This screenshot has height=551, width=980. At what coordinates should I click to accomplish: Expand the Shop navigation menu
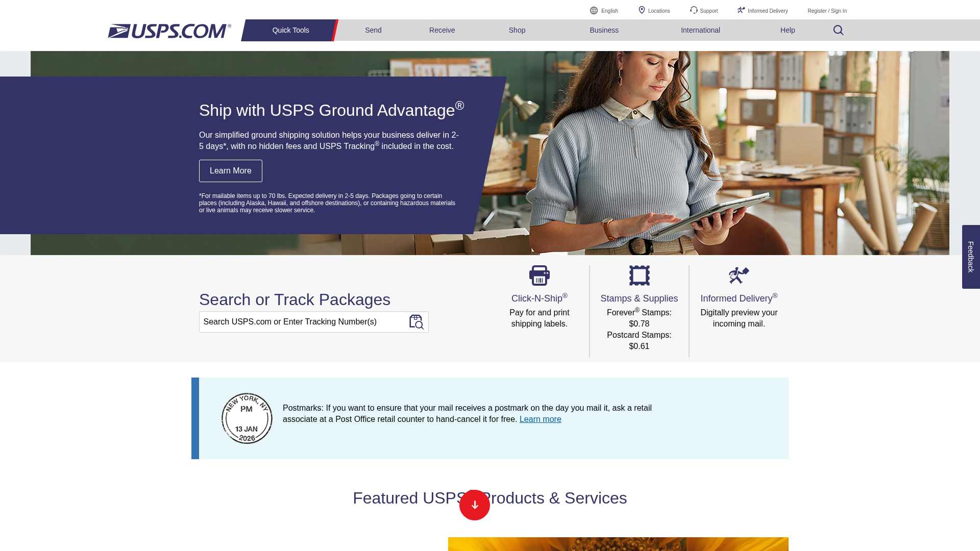pos(517,30)
